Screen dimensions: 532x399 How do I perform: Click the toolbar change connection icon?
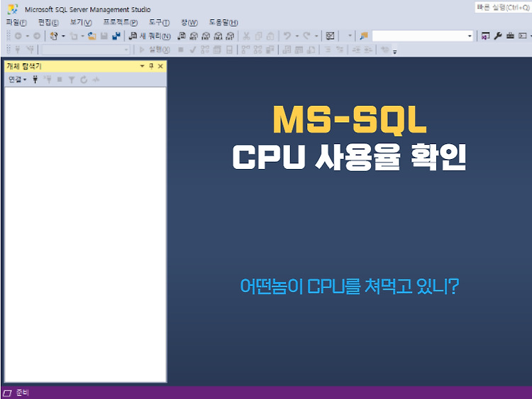[x=31, y=50]
